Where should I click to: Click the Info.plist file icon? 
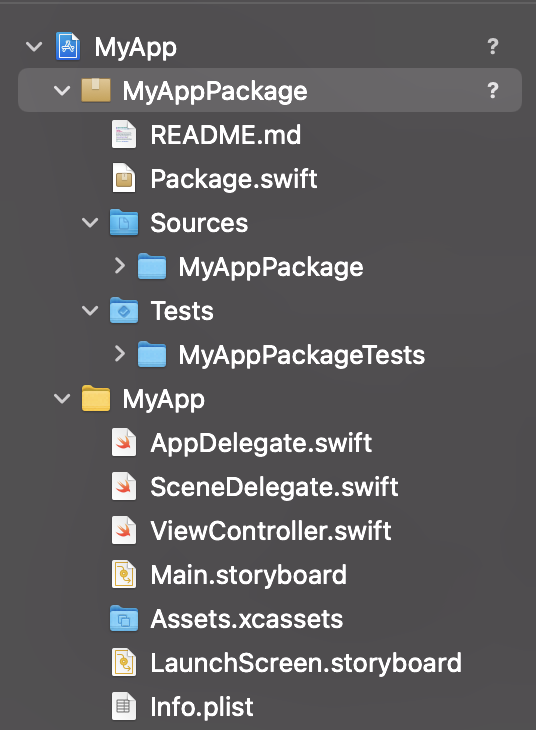pos(124,706)
